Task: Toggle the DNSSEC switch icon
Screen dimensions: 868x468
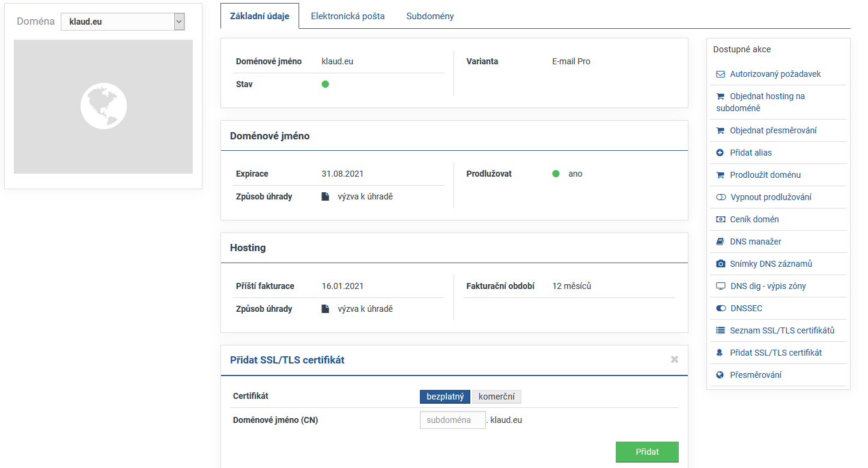Action: pyautogui.click(x=721, y=309)
